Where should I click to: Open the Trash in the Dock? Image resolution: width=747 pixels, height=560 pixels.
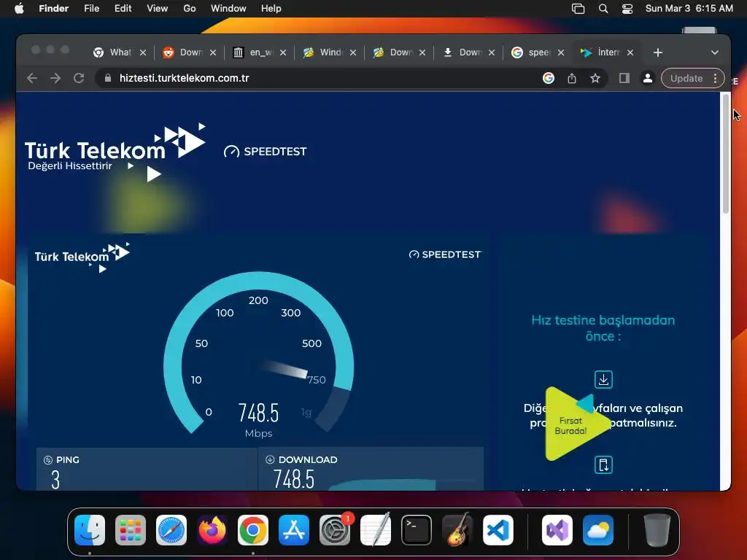(657, 530)
